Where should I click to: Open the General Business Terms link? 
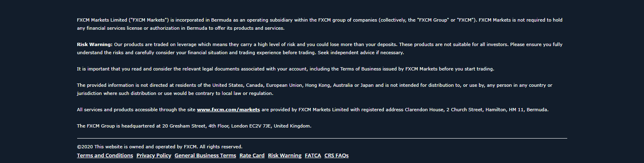point(205,156)
